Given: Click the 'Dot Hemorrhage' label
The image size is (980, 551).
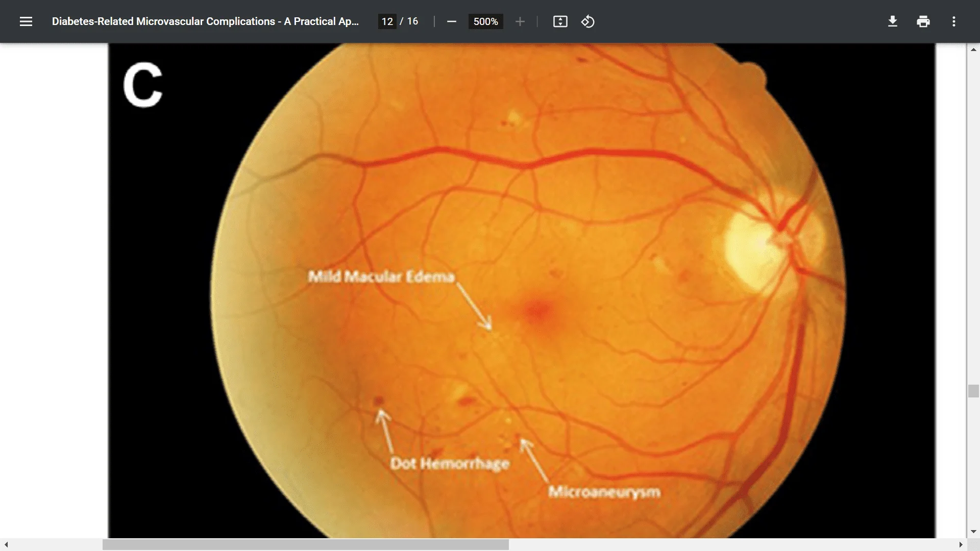Looking at the screenshot, I should click(x=450, y=463).
